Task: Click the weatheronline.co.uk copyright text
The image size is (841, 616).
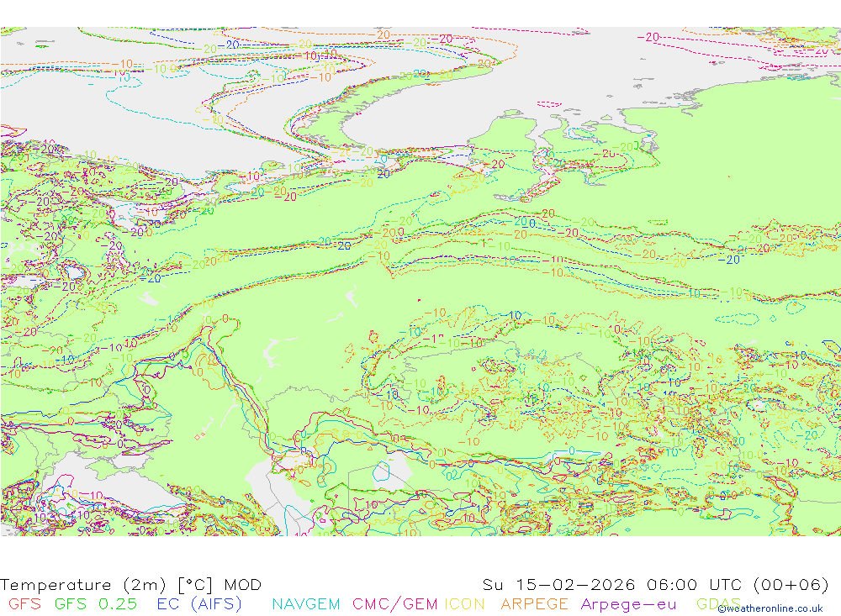Action: click(x=770, y=608)
